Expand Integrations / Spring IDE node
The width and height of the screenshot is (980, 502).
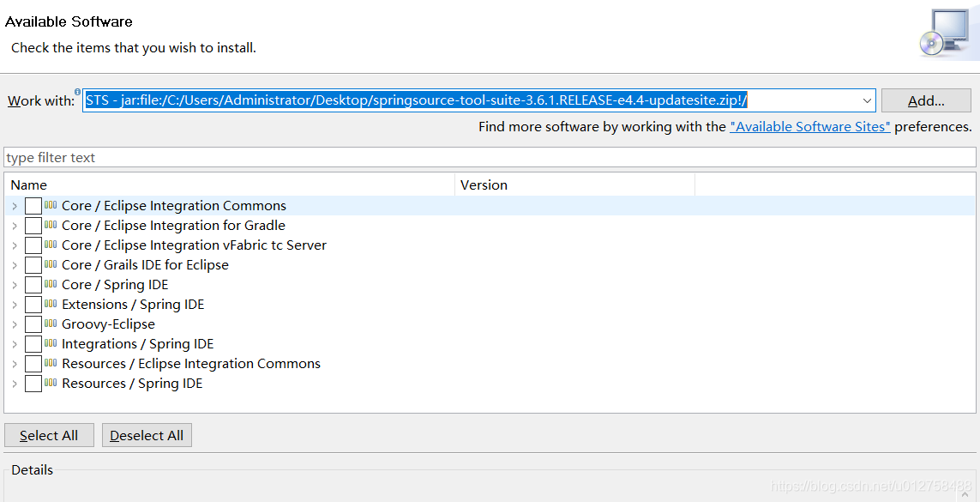15,344
